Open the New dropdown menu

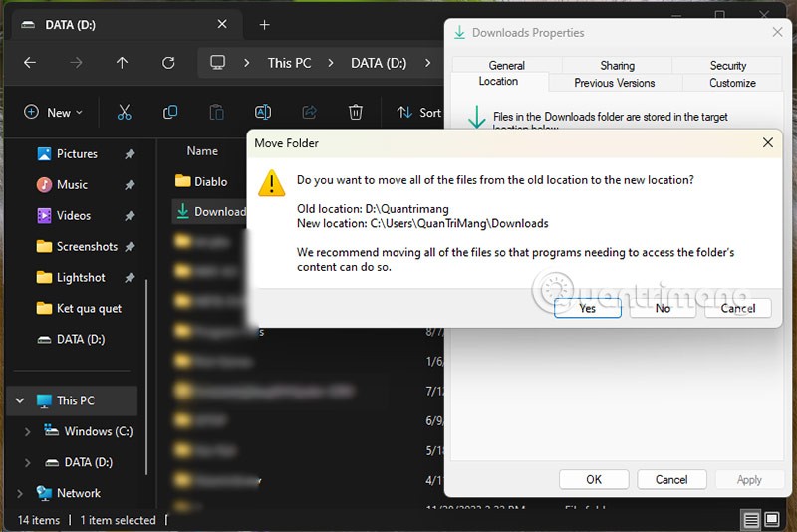click(54, 113)
